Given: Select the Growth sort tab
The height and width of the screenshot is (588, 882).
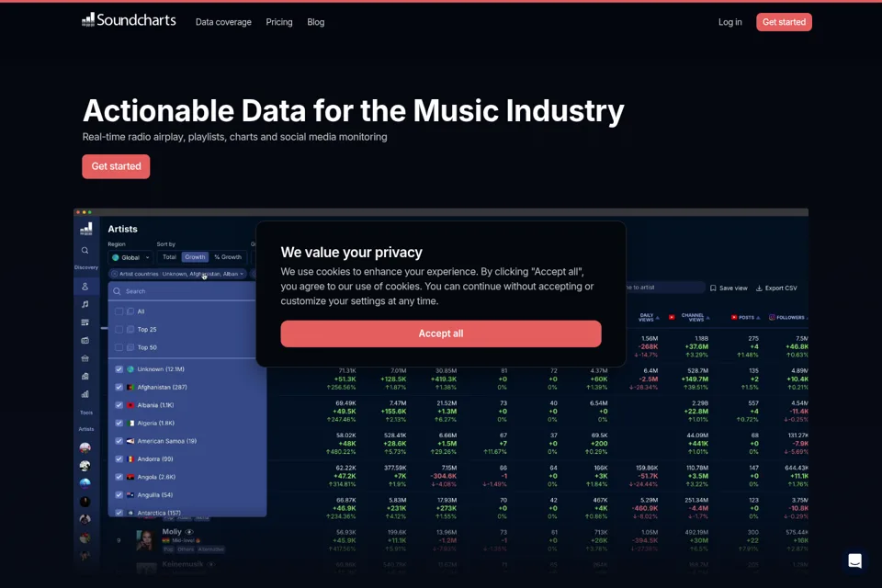Looking at the screenshot, I should coord(195,257).
